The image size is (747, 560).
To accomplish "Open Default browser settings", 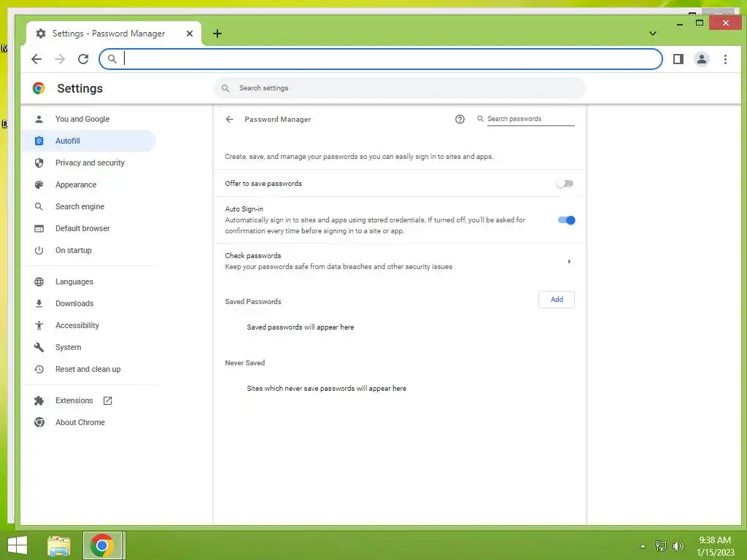I will 82,228.
